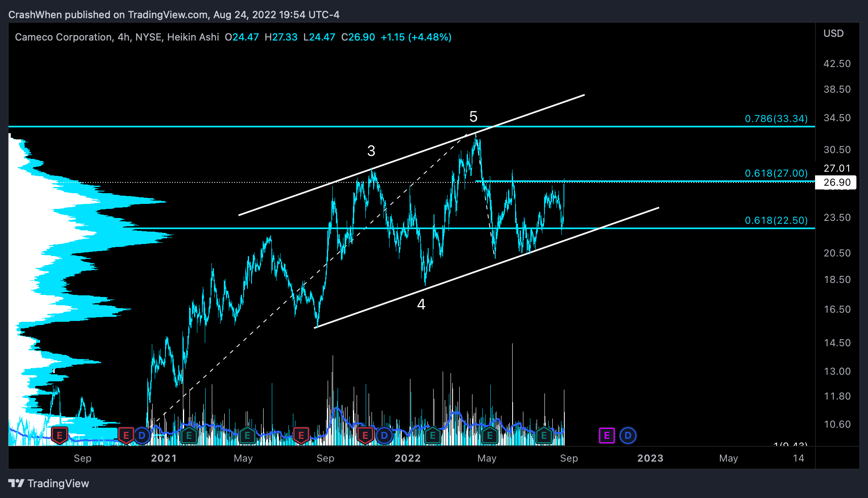Select the wave label 3
The width and height of the screenshot is (868, 498).
pyautogui.click(x=371, y=151)
